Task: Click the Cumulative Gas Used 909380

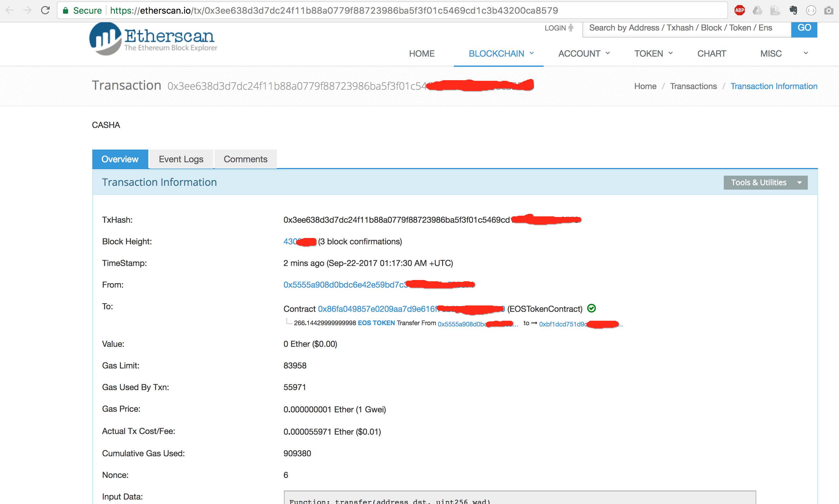Action: tap(297, 453)
